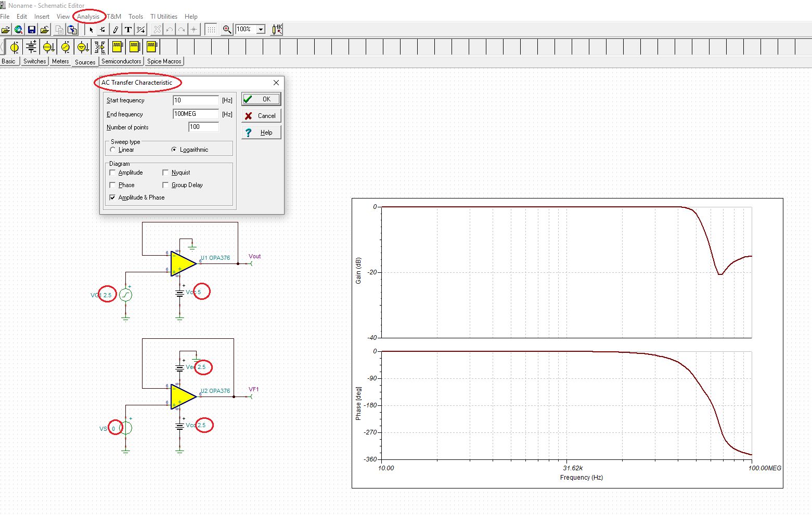Open a file using the folder icon beside the globe
Screen dimensions: 812x515
pos(6,30)
